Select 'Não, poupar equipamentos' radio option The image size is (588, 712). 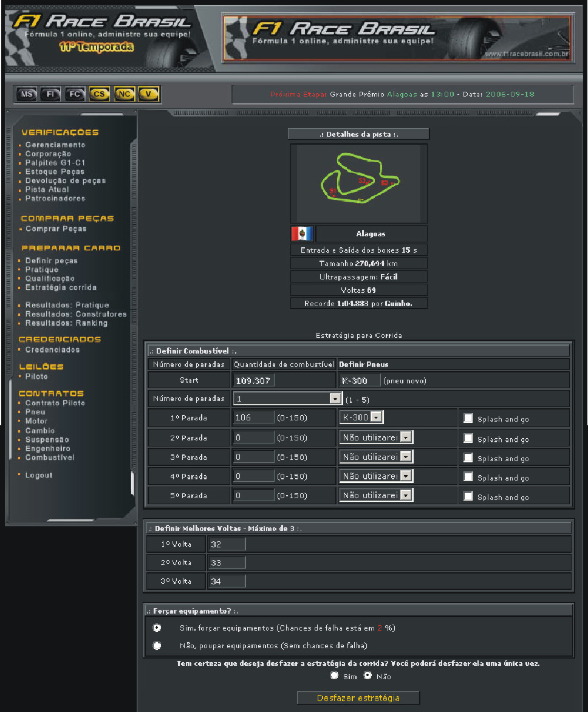(157, 645)
